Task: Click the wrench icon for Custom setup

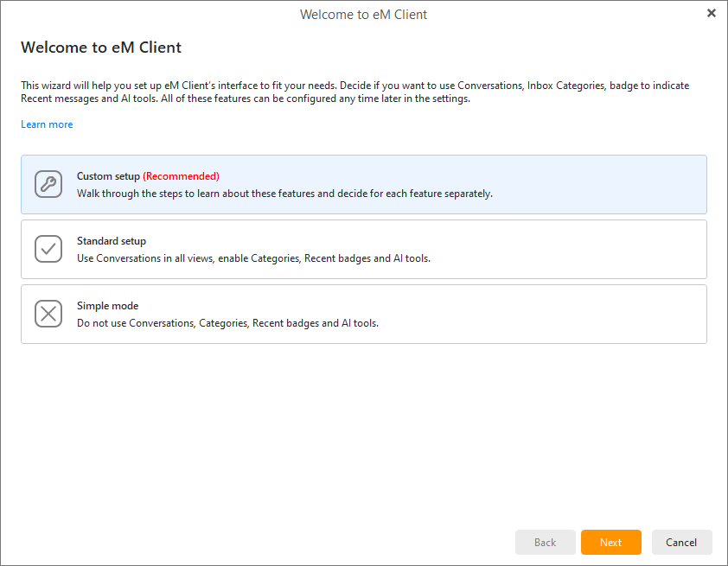Action: tap(48, 184)
